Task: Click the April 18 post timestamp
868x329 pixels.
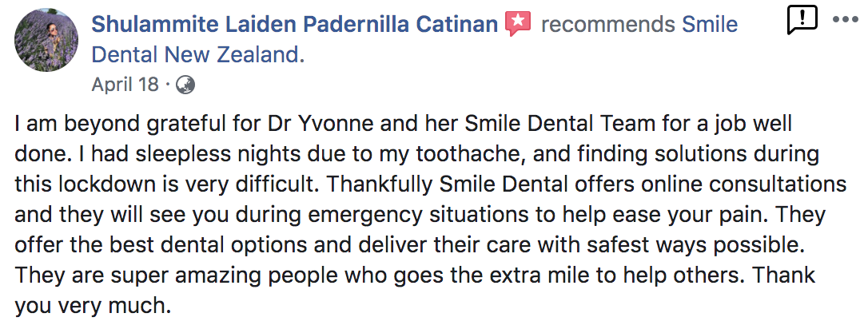Action: click(126, 84)
